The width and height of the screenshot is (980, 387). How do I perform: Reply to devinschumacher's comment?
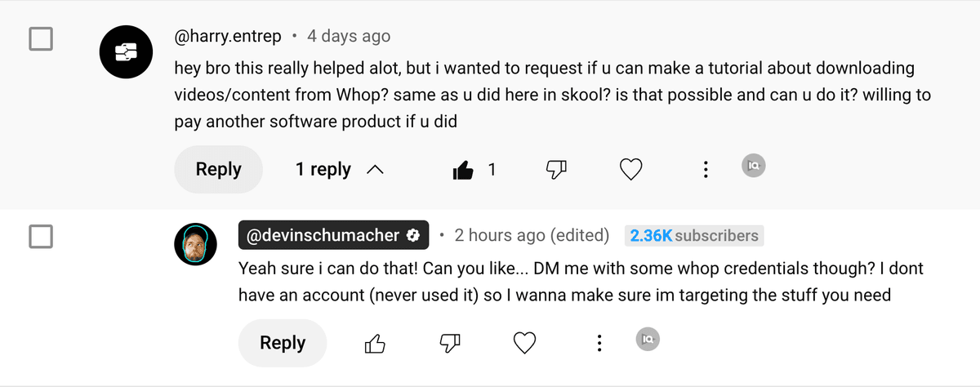click(x=283, y=344)
